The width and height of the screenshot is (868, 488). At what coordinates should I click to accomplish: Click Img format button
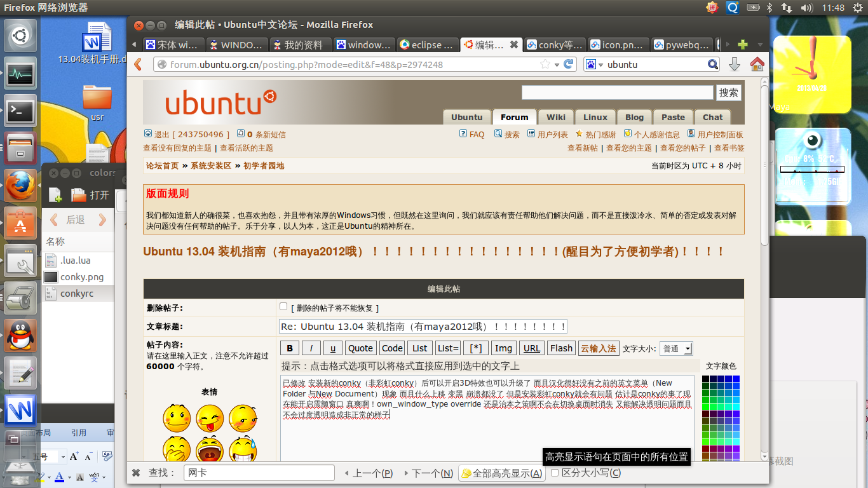point(503,348)
